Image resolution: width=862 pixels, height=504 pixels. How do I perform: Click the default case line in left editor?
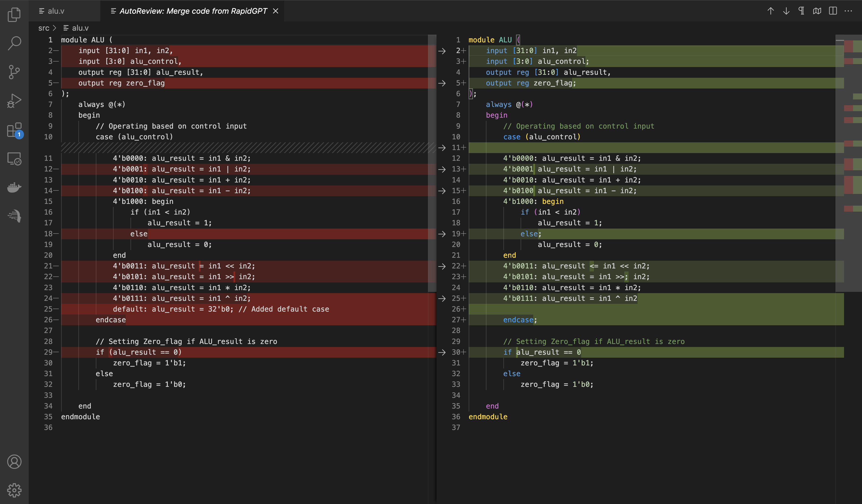[x=221, y=309]
